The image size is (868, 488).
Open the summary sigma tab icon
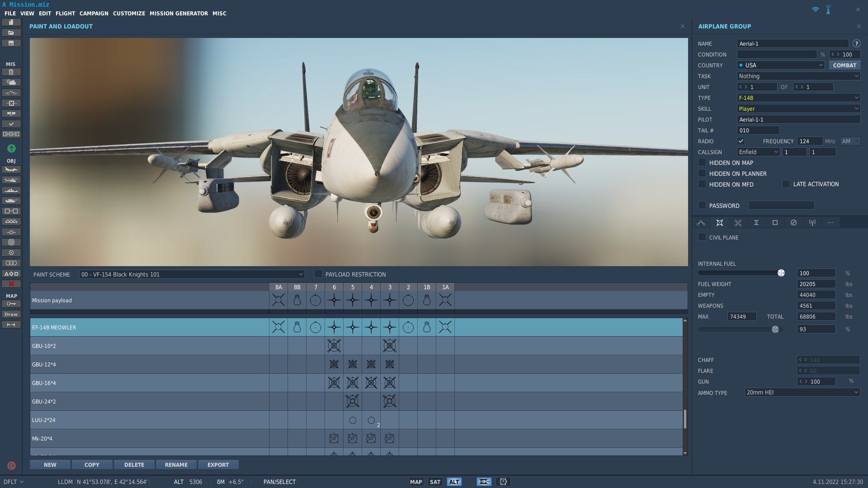pos(756,223)
